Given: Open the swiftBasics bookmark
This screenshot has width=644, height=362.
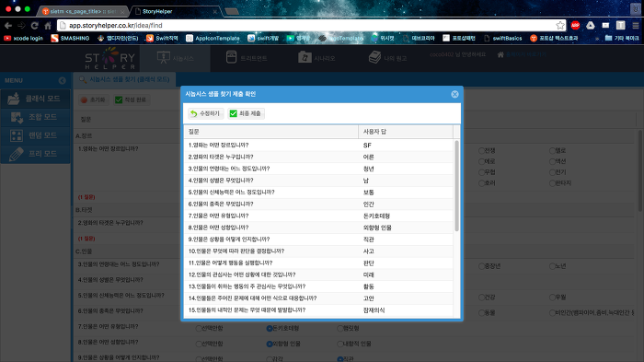Looking at the screenshot, I should [503, 39].
